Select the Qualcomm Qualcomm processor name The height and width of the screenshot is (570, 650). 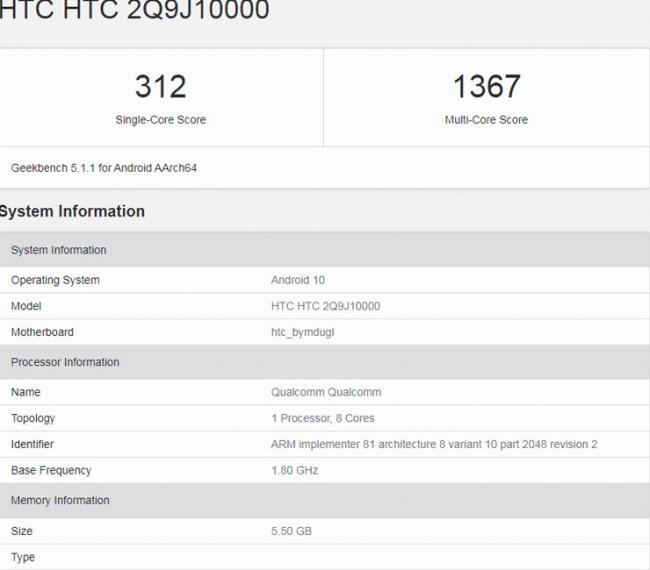(x=326, y=392)
